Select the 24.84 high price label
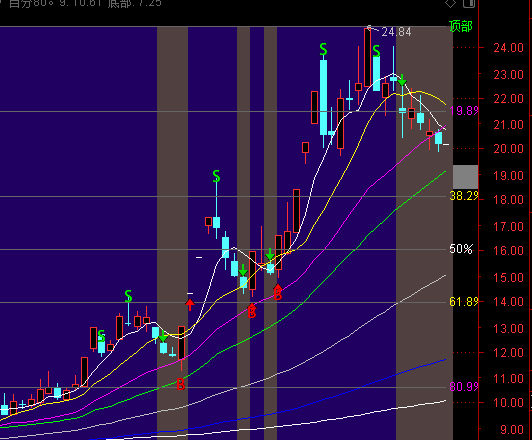The width and height of the screenshot is (532, 440). [x=396, y=32]
